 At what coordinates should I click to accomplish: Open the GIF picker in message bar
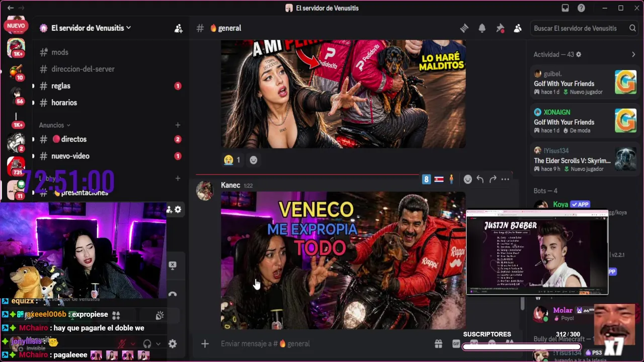point(456,344)
